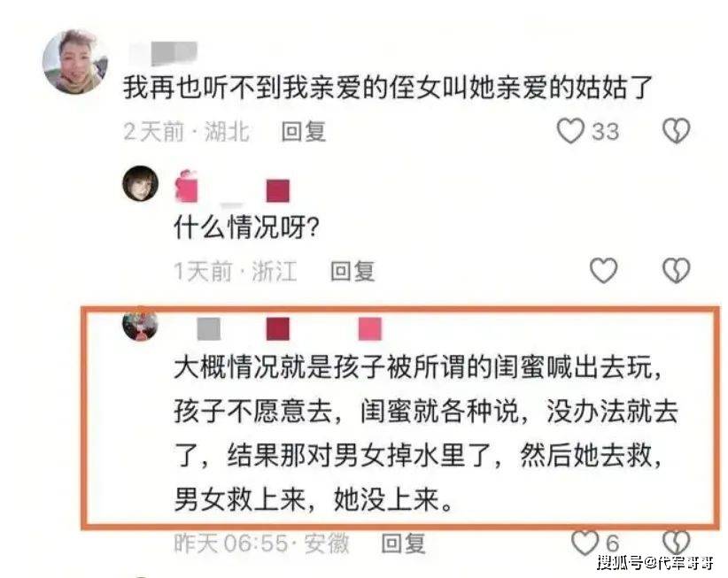Open the top commenter's profile avatar

pyautogui.click(x=75, y=62)
